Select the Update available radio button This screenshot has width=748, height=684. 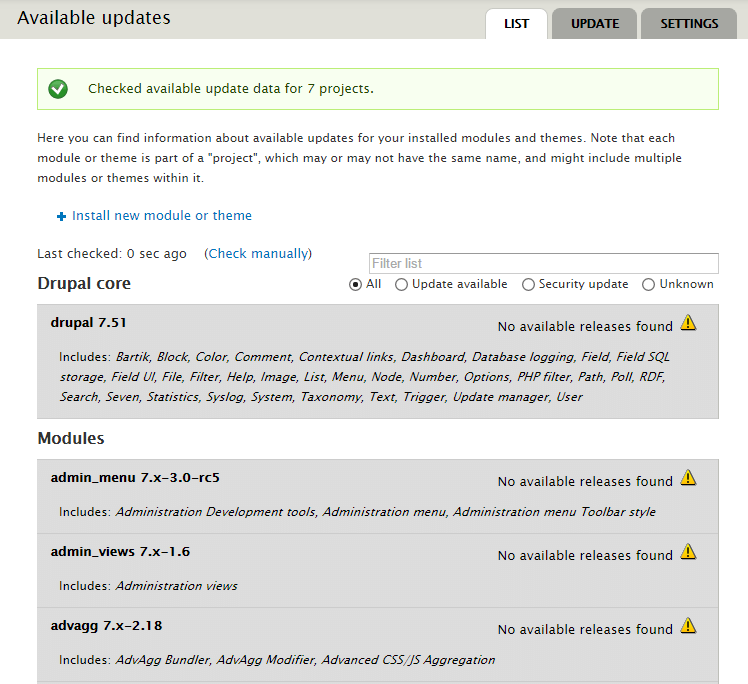[x=401, y=284]
